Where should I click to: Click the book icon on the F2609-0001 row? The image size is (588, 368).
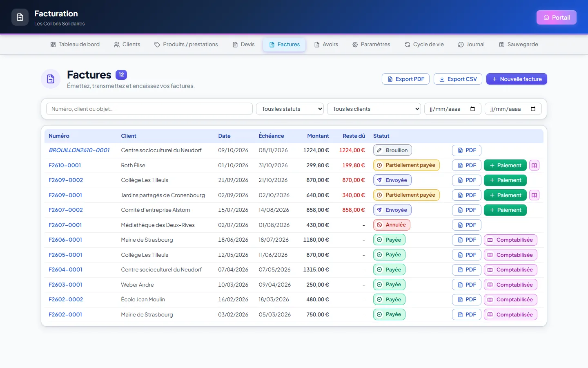point(534,195)
